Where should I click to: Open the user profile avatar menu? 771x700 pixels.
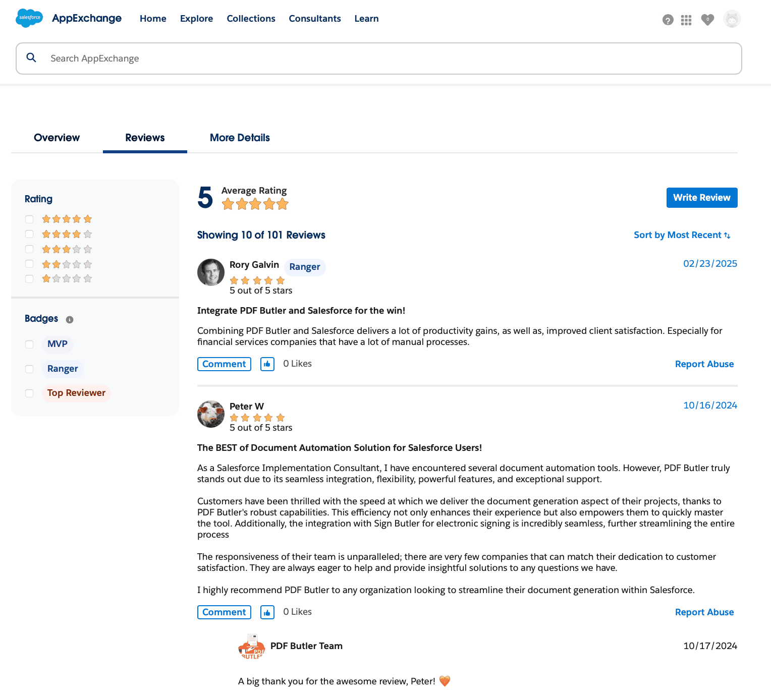[732, 19]
